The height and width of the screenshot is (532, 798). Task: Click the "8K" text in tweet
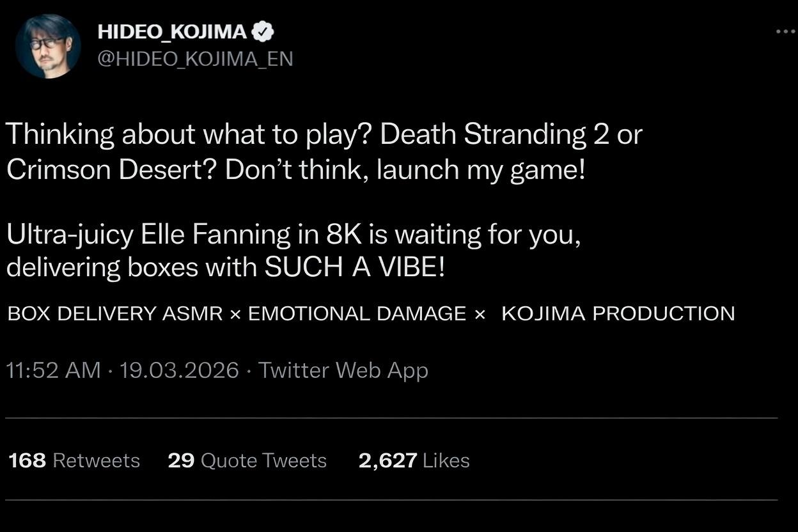coord(345,235)
